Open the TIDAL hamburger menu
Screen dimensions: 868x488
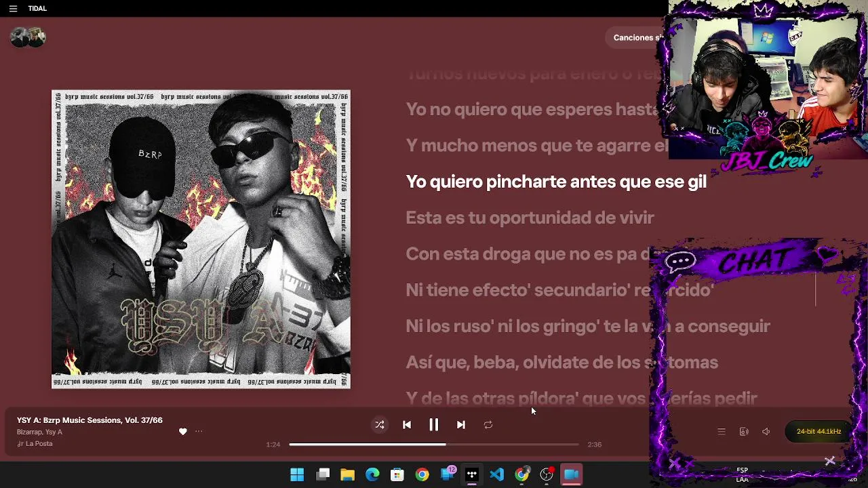[13, 9]
